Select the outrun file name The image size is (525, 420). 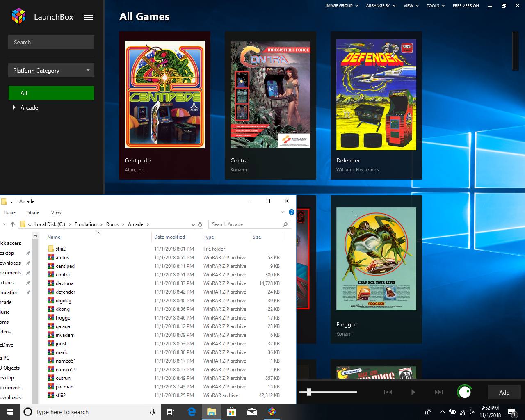click(63, 378)
